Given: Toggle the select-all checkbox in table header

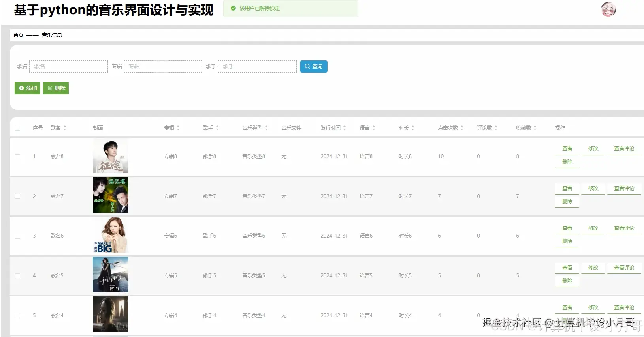Looking at the screenshot, I should (17, 128).
